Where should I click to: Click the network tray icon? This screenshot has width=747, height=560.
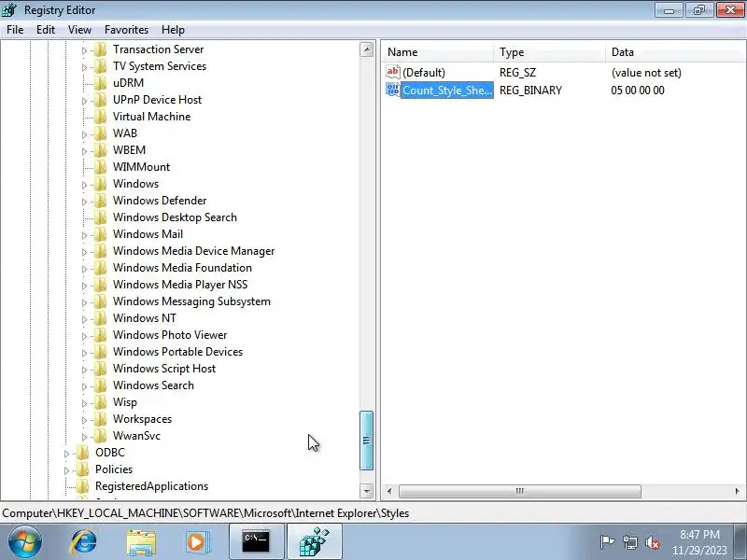click(630, 542)
